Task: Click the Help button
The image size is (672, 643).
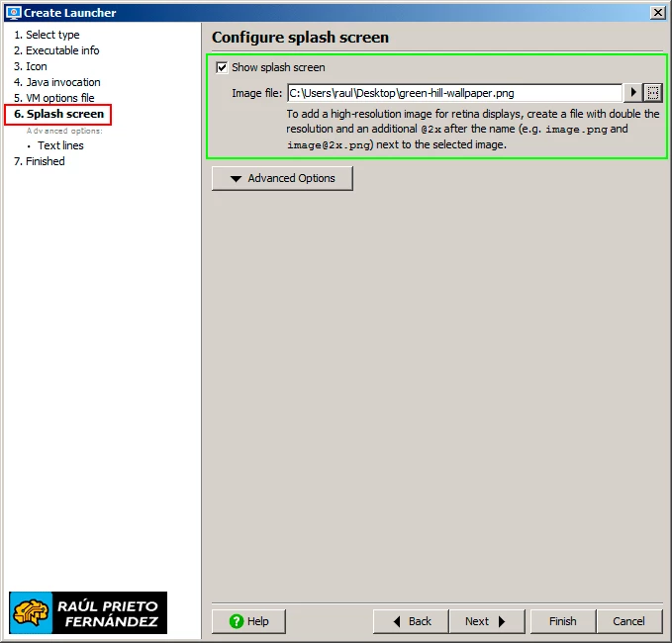Action: click(x=248, y=621)
